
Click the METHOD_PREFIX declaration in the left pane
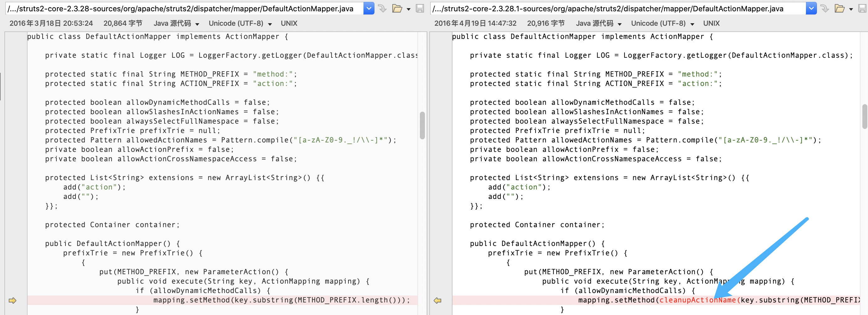coord(171,74)
